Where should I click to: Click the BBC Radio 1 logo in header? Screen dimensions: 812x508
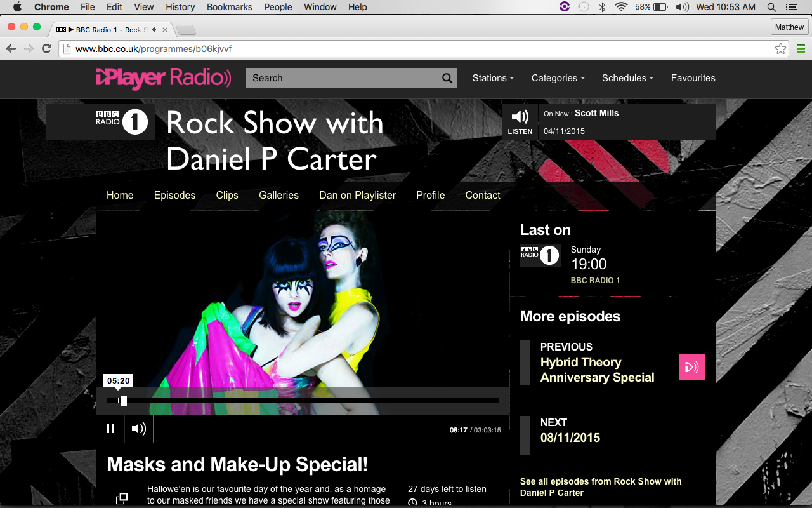pyautogui.click(x=122, y=122)
